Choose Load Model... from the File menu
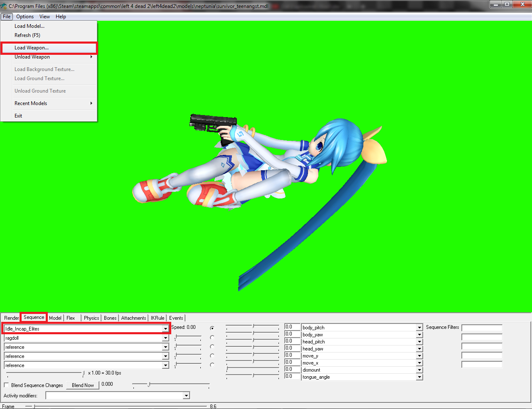The height and width of the screenshot is (409, 532). point(49,26)
